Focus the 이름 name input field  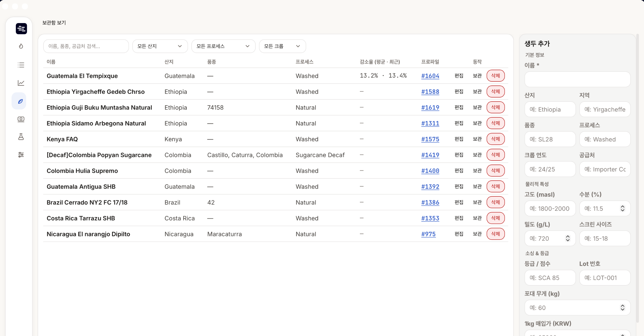pos(577,79)
